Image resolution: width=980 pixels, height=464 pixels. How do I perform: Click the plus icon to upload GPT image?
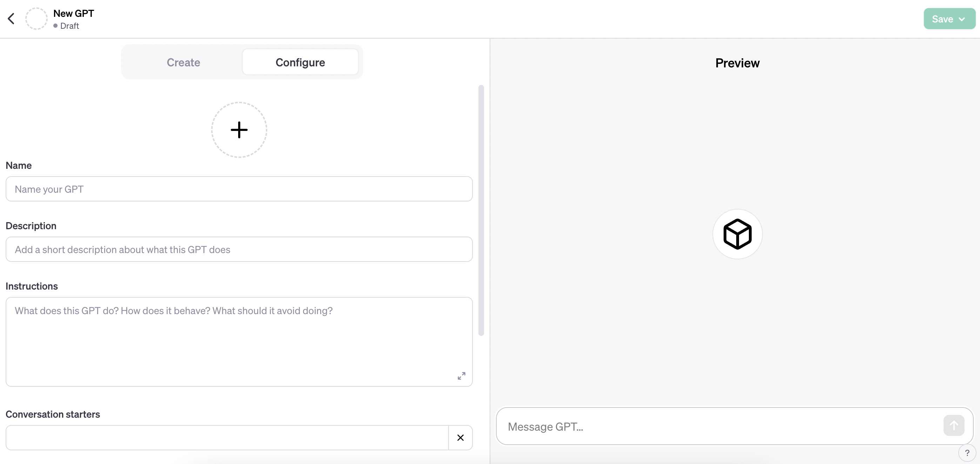pos(239,130)
